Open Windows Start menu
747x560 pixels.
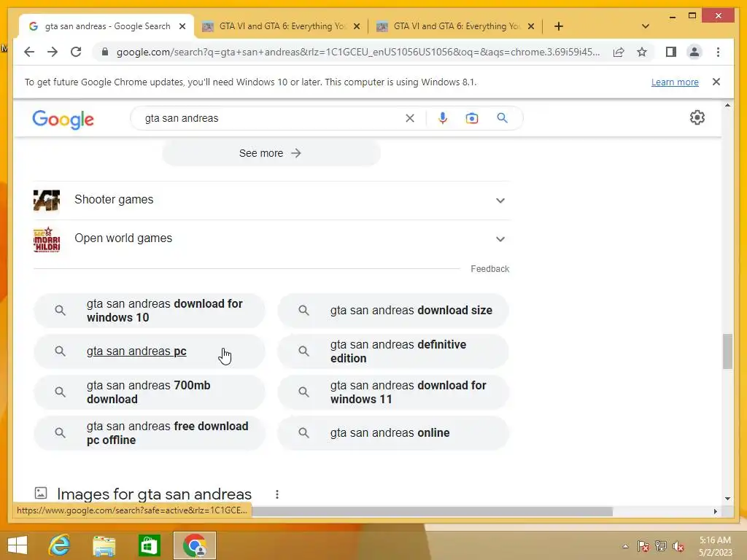18,545
